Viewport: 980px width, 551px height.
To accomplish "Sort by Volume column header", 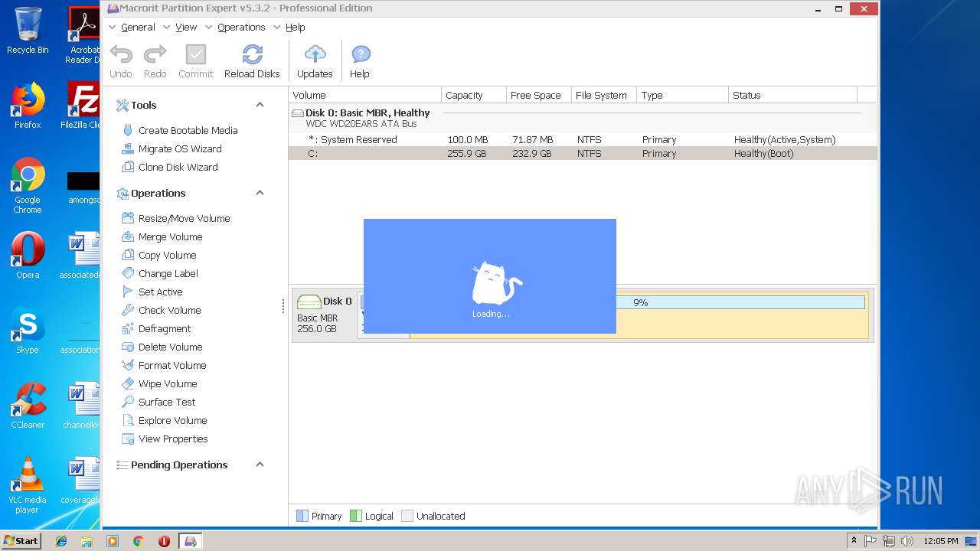I will 365,95.
